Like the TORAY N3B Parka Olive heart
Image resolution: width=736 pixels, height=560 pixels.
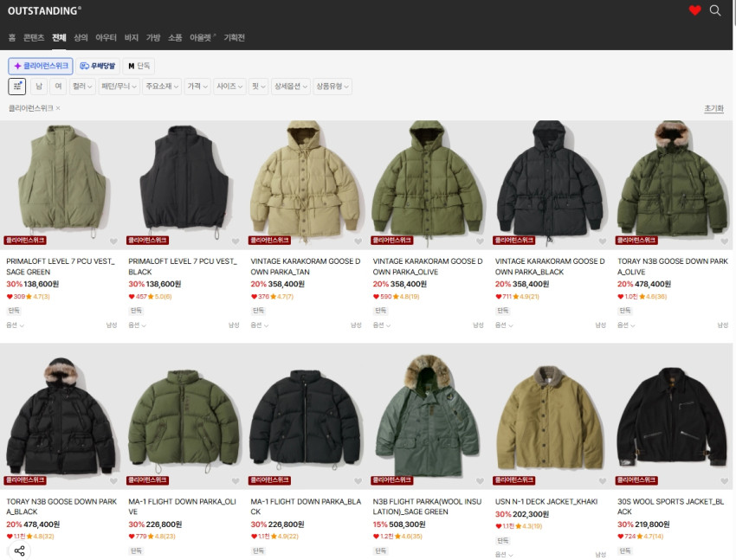(724, 241)
